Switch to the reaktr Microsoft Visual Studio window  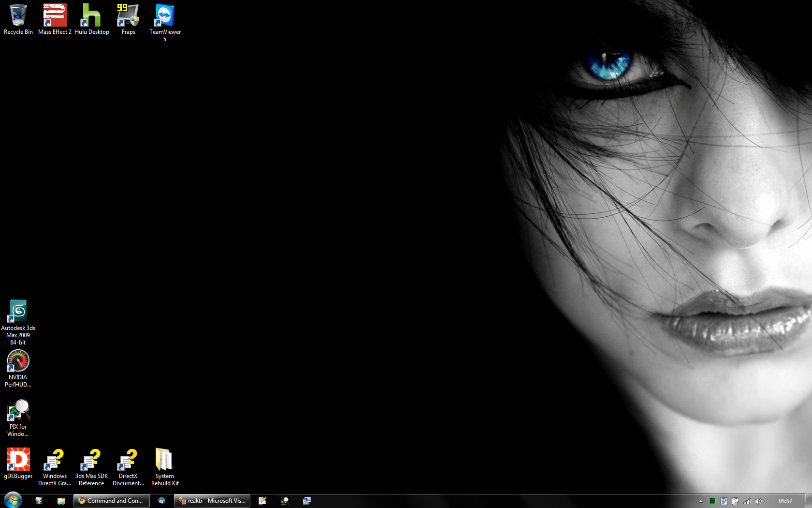(212, 501)
